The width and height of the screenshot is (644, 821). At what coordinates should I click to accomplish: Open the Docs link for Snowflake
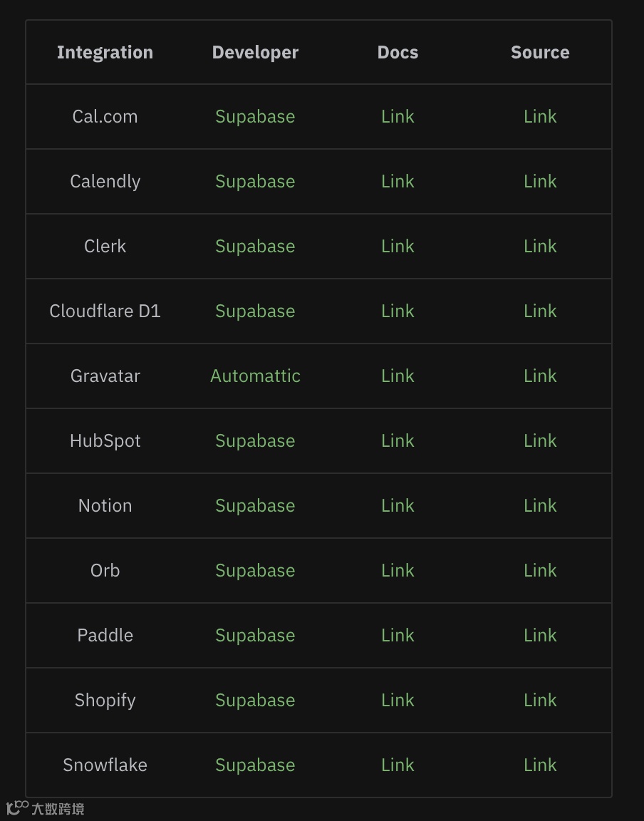[398, 765]
